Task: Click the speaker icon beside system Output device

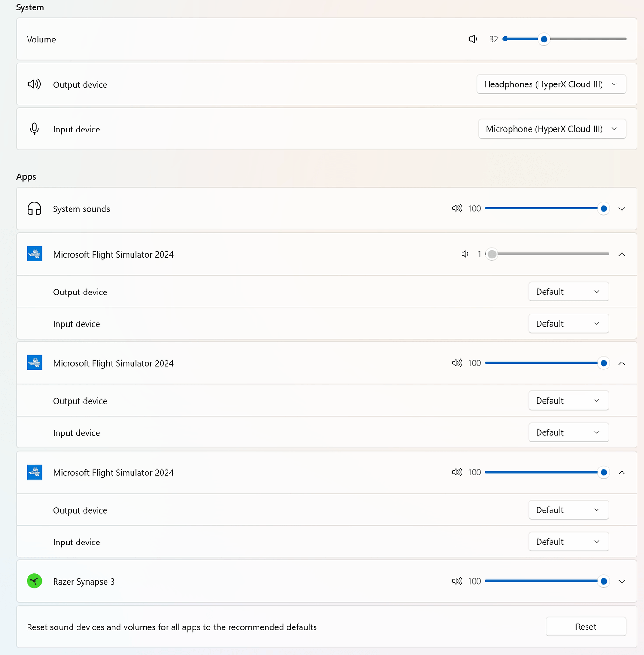Action: pos(35,84)
